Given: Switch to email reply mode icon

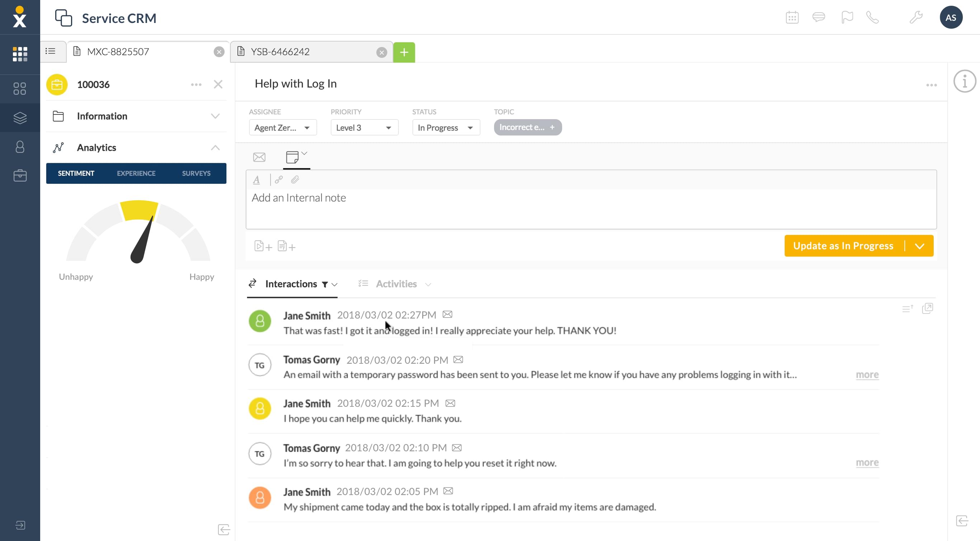Looking at the screenshot, I should (x=259, y=157).
